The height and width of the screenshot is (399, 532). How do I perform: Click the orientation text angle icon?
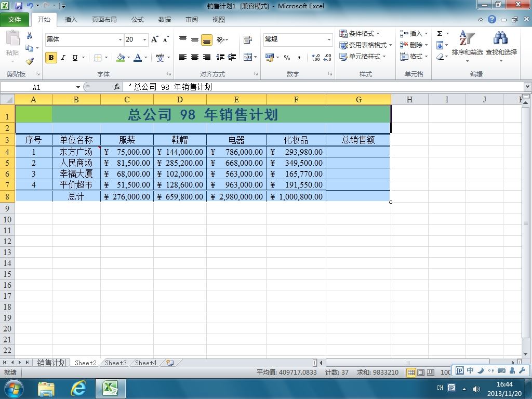(221, 39)
